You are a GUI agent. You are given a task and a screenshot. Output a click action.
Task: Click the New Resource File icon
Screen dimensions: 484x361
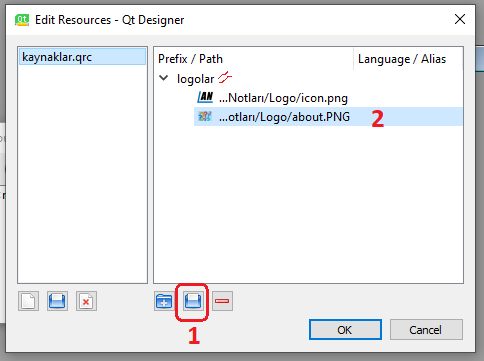(28, 301)
